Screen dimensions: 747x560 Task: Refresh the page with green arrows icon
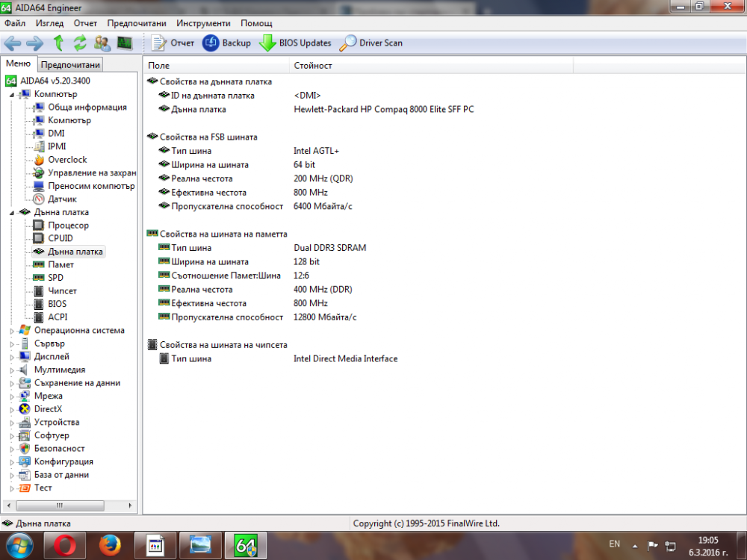[80, 43]
